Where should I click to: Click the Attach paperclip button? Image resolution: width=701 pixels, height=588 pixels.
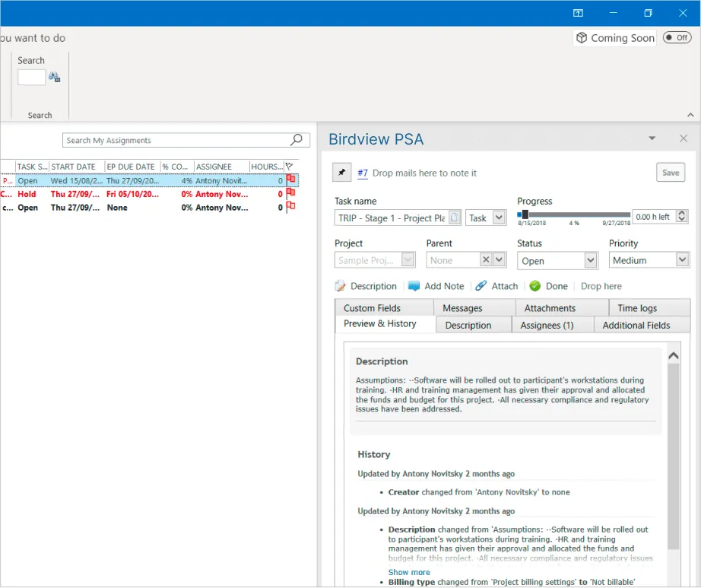(496, 286)
